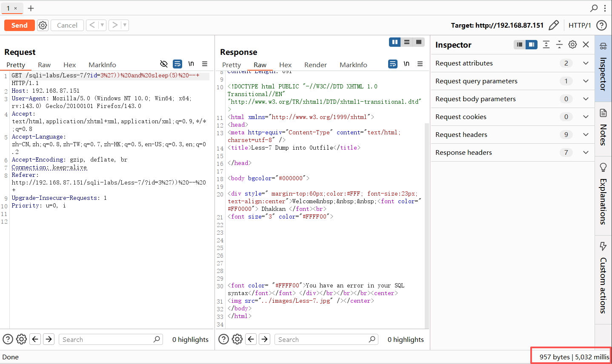Viewport: 612px width, 364px height.
Task: Open the Repeater search magnifier
Action: (594, 8)
